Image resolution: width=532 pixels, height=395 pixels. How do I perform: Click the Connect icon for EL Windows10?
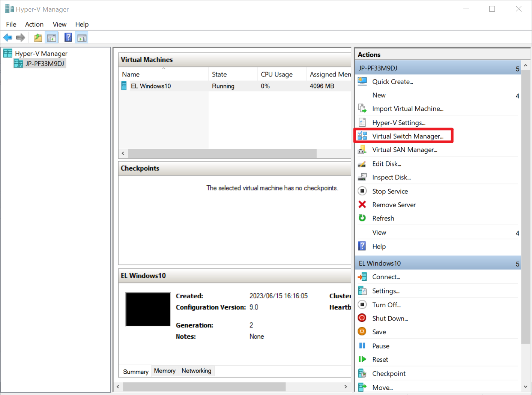point(362,277)
